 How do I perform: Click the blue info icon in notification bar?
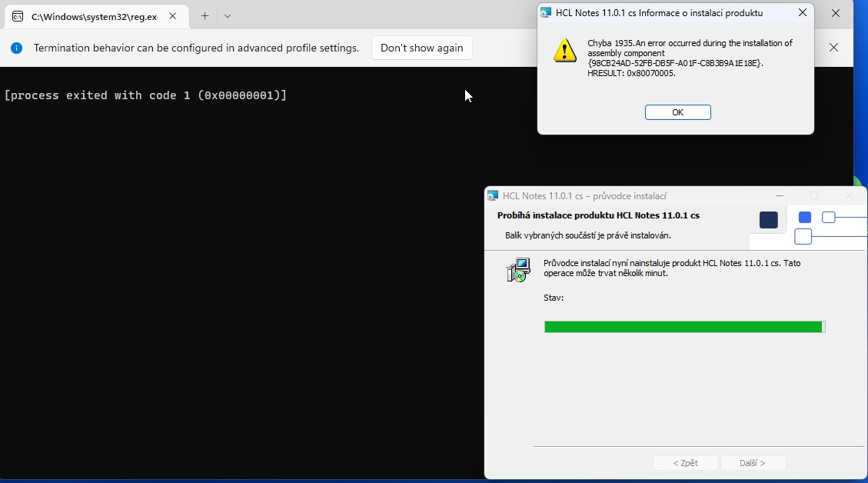tap(16, 48)
